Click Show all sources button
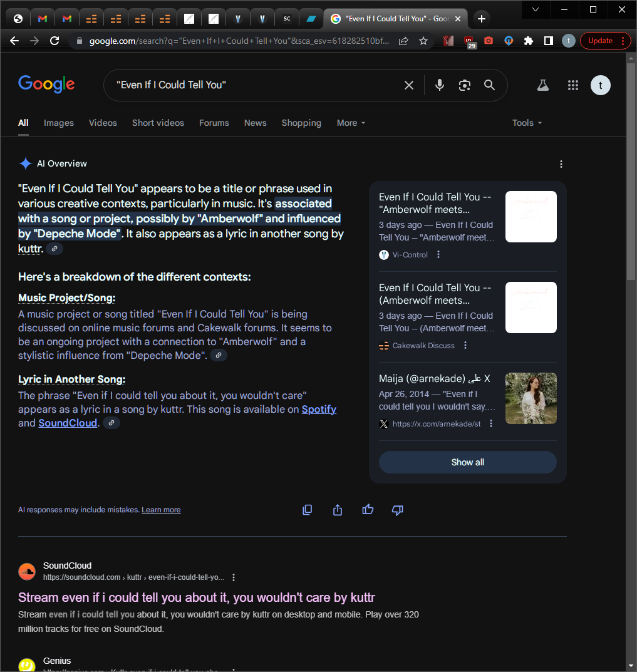 click(x=468, y=462)
